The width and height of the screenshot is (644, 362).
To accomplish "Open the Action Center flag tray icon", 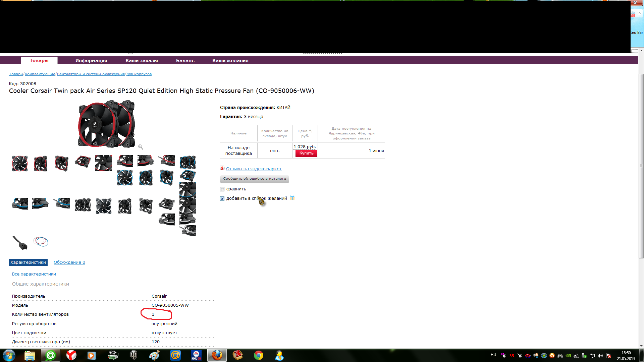I will [608, 356].
